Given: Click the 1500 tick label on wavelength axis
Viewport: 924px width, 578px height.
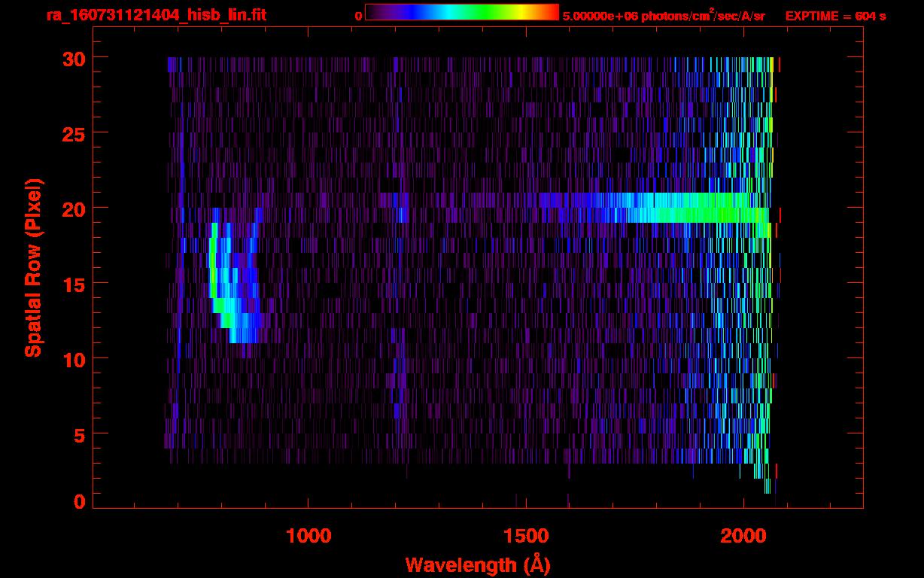Looking at the screenshot, I should [525, 535].
